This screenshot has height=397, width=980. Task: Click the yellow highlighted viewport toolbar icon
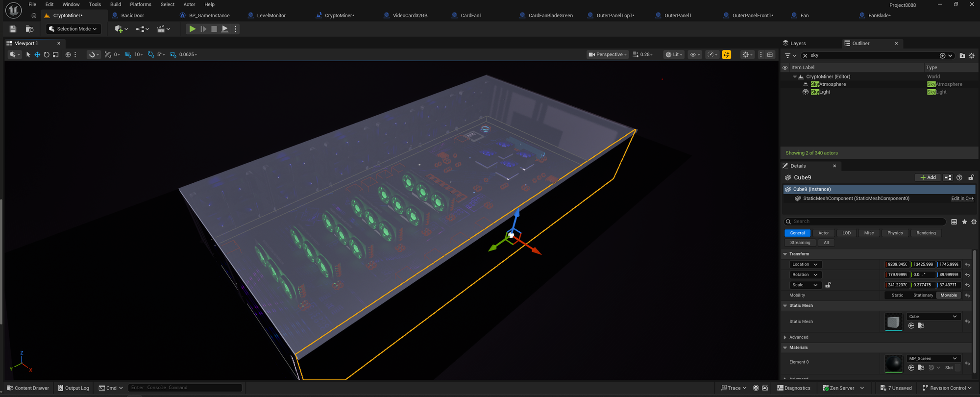point(726,54)
